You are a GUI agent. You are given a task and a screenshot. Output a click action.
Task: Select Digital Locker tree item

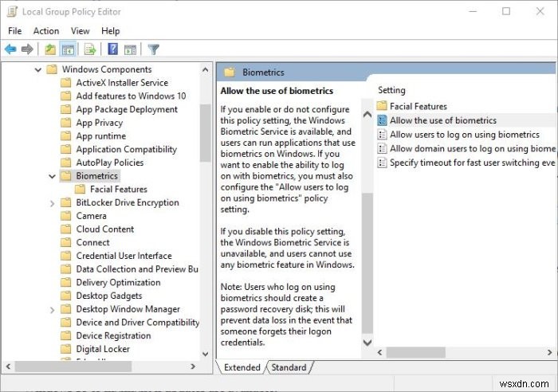103,349
